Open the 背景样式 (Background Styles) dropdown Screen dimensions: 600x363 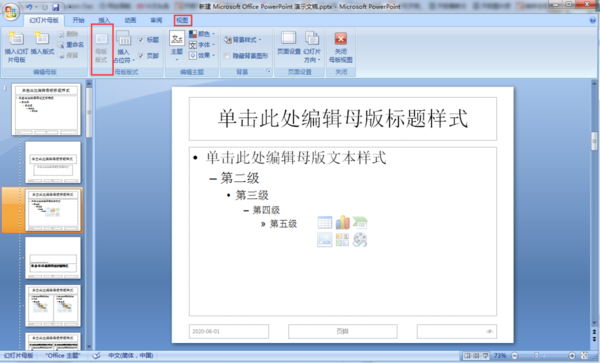point(243,40)
